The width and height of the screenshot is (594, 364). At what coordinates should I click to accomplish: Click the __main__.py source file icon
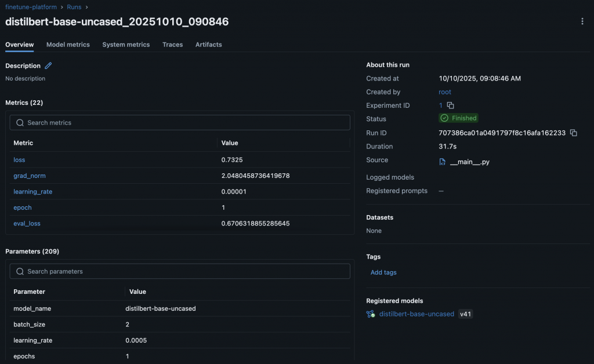pyautogui.click(x=442, y=162)
